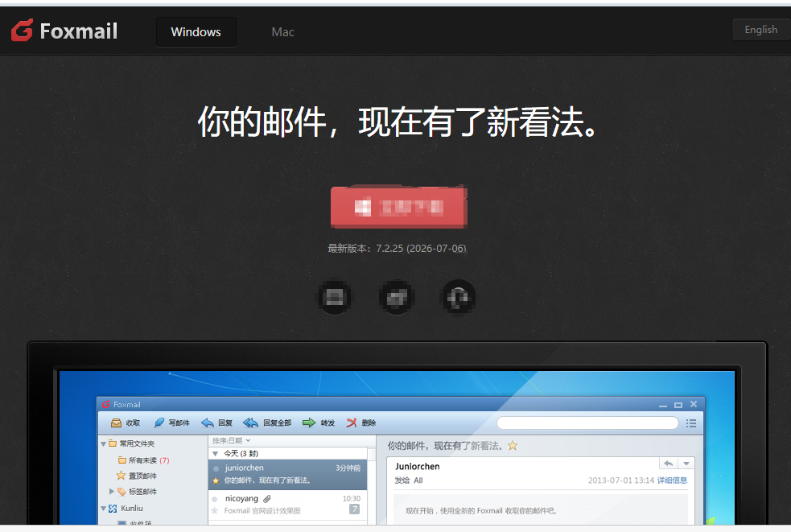The image size is (791, 532).
Task: Collapse the 常用文件夹 folder tree node
Action: click(103, 444)
